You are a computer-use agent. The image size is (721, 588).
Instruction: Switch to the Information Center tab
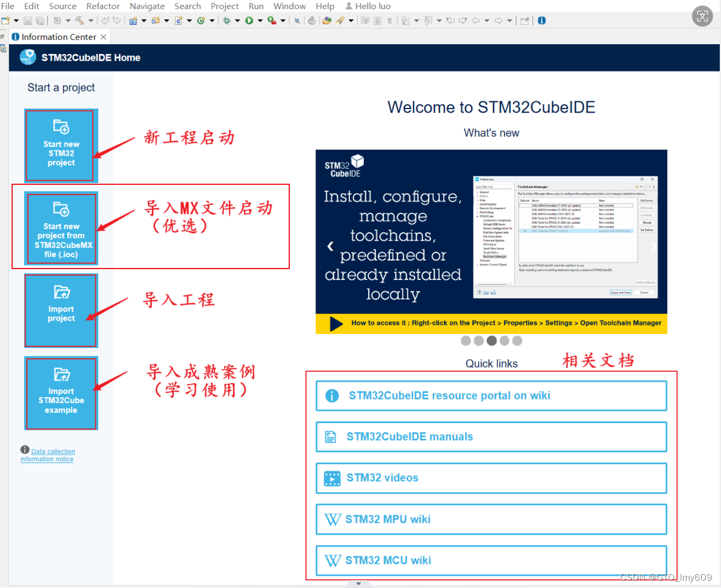[x=58, y=36]
